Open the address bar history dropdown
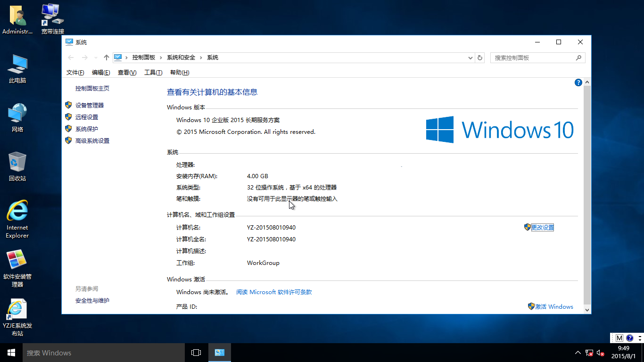Screen dimensions: 644x362 coord(470,58)
